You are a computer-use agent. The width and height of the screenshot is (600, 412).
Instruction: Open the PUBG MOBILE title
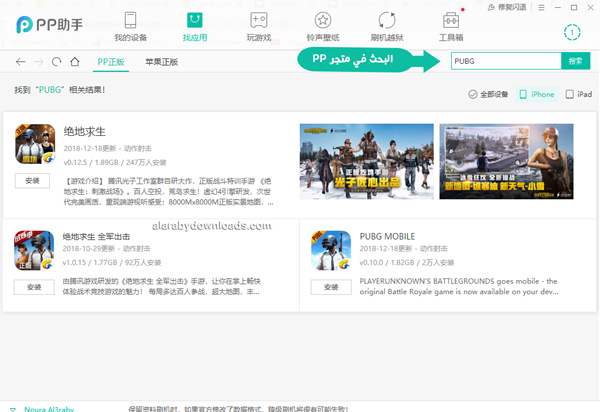387,236
